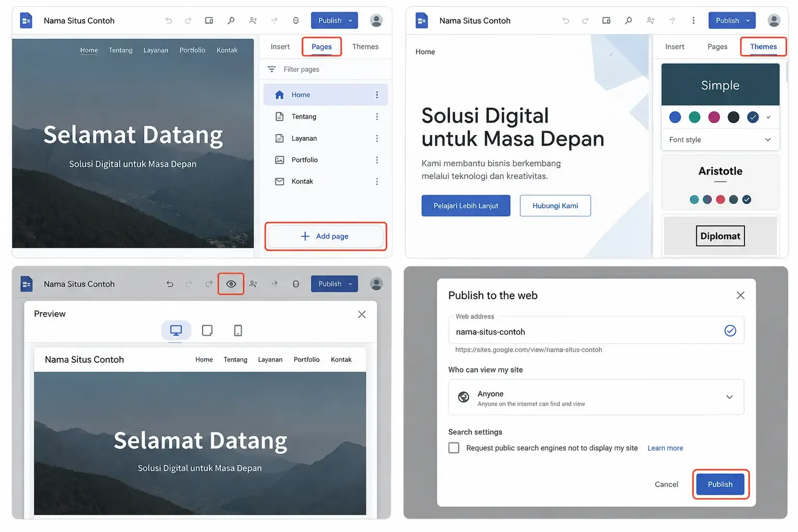Click the account avatar in the Themes-tab editor

774,21
